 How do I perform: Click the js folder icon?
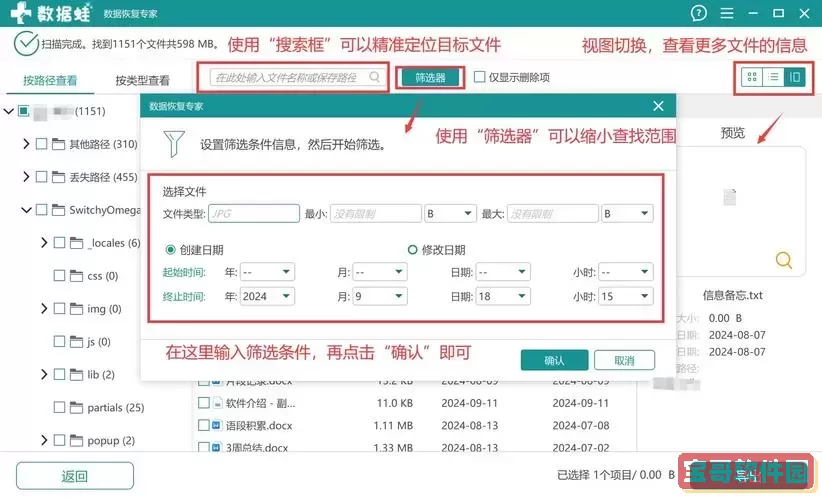(x=77, y=342)
